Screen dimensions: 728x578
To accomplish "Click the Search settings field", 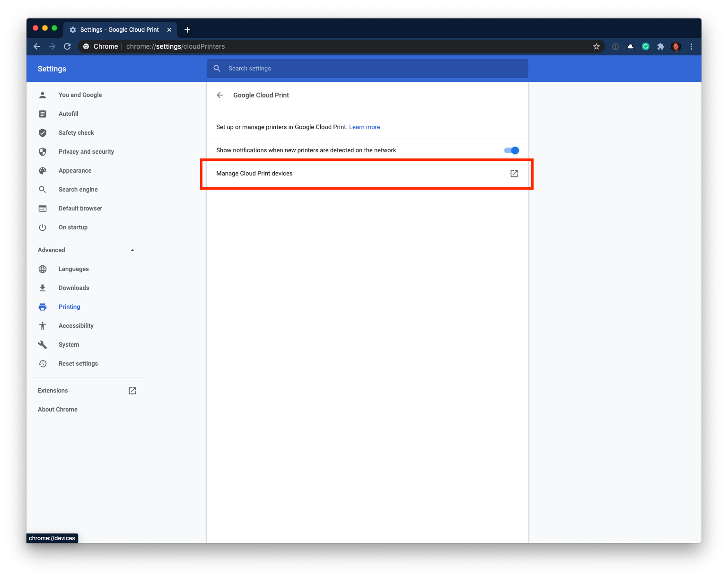I will coord(368,69).
